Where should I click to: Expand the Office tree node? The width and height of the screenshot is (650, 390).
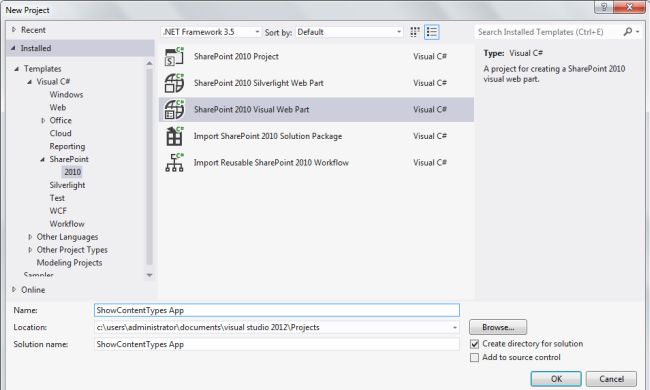43,121
